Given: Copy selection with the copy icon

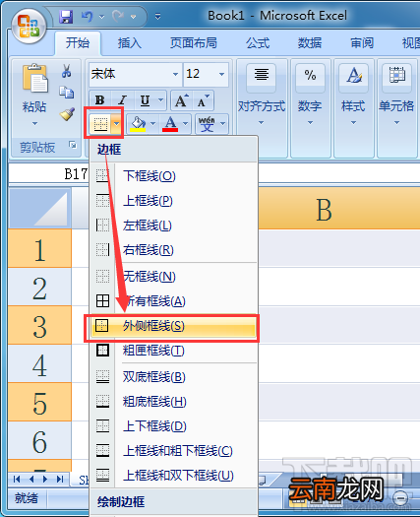Looking at the screenshot, I should coord(67,93).
